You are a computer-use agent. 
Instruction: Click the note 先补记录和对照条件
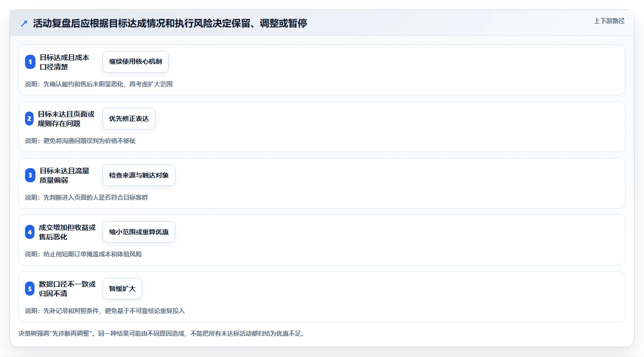pyautogui.click(x=71, y=311)
